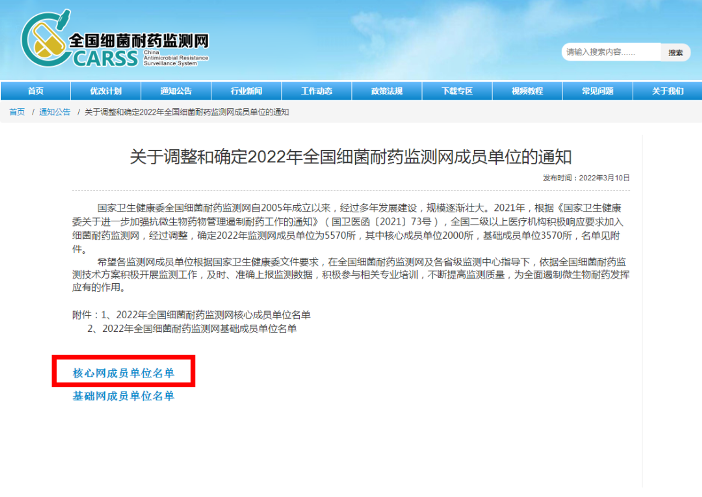Click the 通知公告 breadcrumb link
This screenshot has height=497, width=702.
[54, 112]
